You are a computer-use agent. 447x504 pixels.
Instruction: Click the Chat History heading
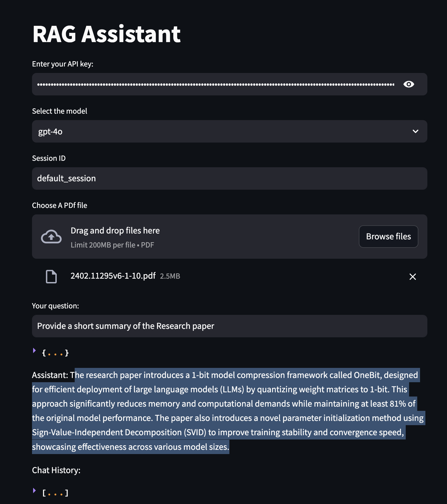pyautogui.click(x=56, y=470)
